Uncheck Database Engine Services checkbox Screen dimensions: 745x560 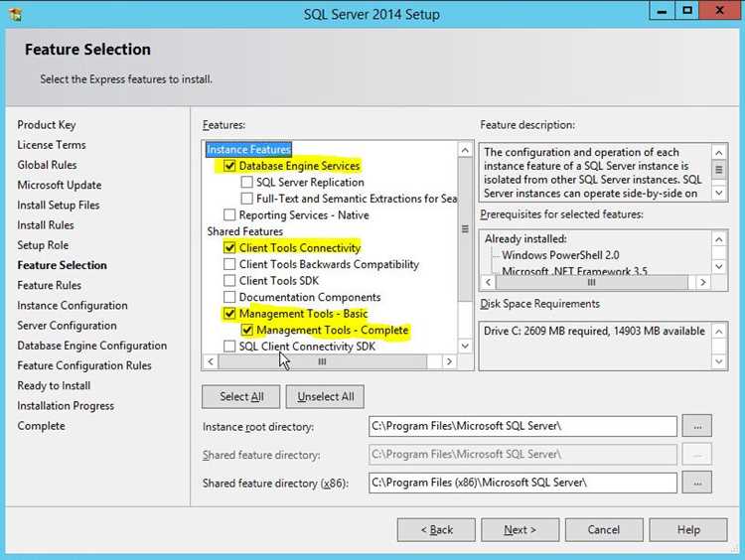[x=229, y=166]
